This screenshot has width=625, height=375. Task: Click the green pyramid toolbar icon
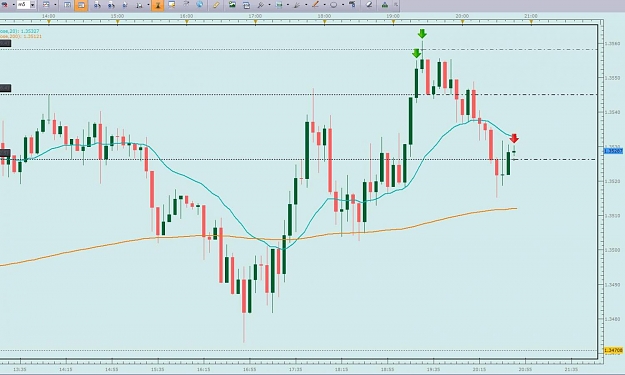point(385,5)
